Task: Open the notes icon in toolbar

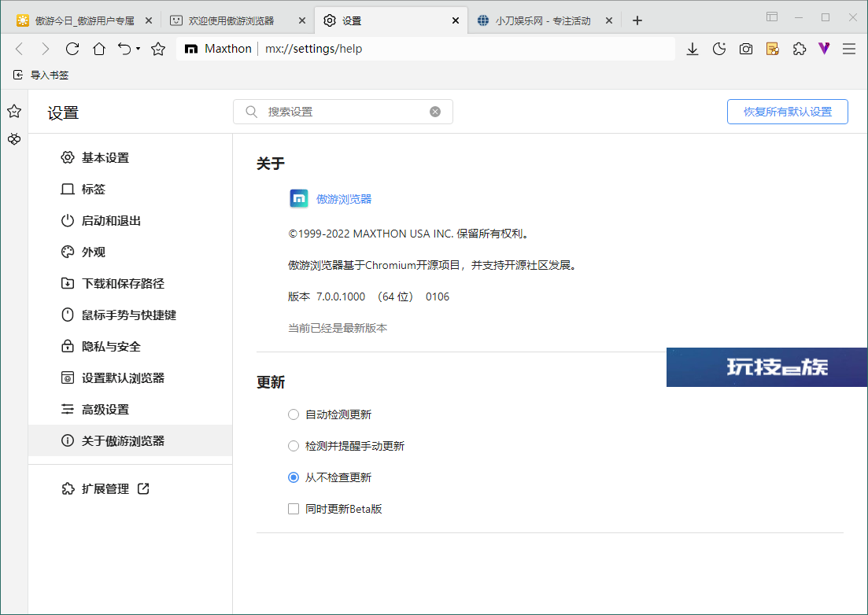Action: pos(773,50)
